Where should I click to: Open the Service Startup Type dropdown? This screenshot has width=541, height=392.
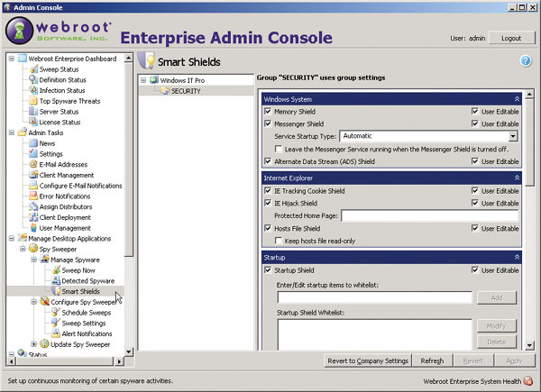pyautogui.click(x=513, y=136)
